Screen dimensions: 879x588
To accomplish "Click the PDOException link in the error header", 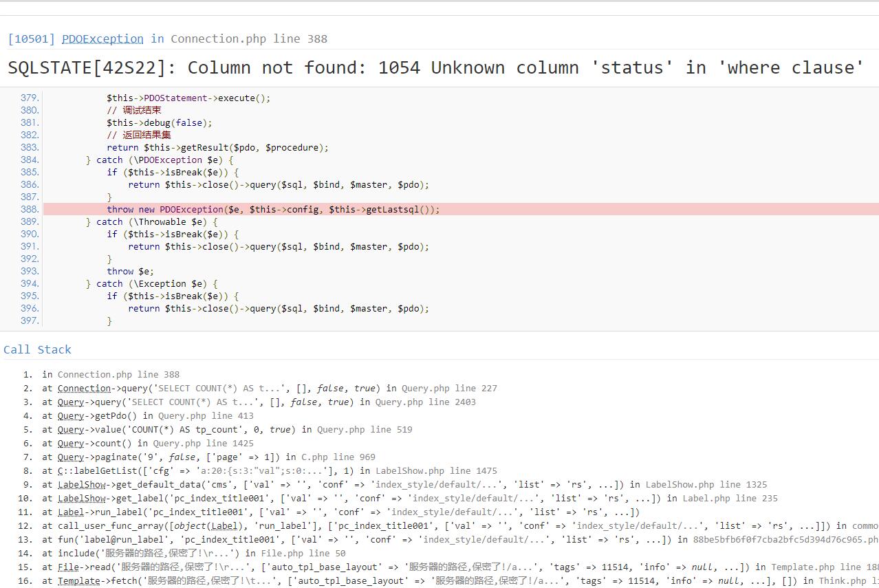I will coord(102,39).
